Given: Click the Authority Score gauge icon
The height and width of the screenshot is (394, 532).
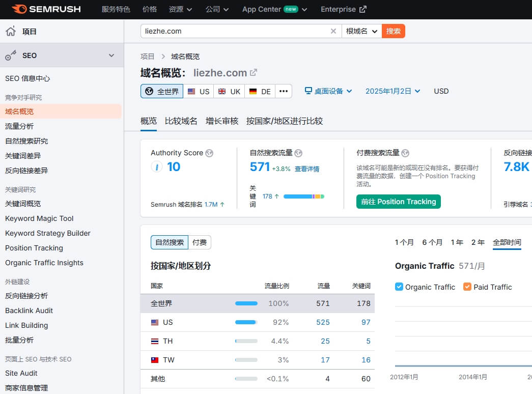Looking at the screenshot, I should pos(157,166).
